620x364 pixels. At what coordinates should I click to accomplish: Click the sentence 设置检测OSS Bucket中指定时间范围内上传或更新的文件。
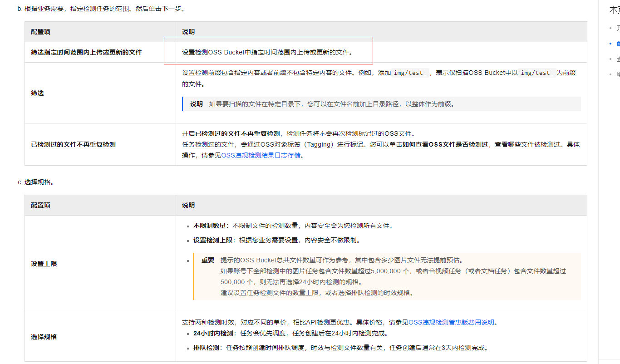tap(267, 52)
